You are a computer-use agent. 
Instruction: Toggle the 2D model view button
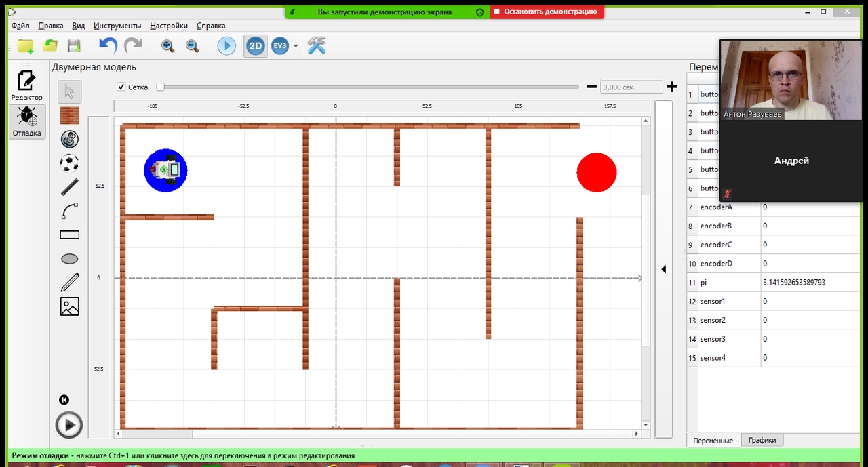pos(255,46)
